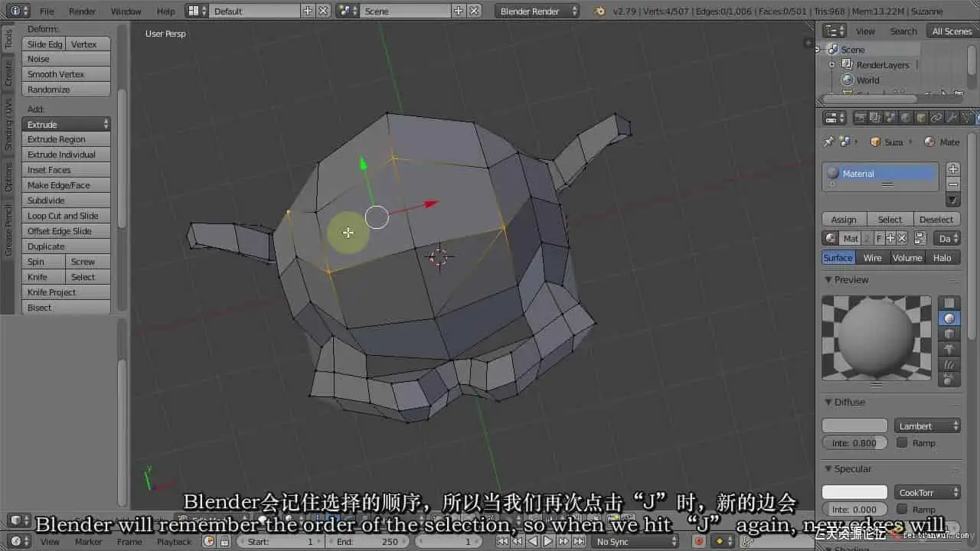Enable the Diffuse Ramp checkbox

pos(902,442)
